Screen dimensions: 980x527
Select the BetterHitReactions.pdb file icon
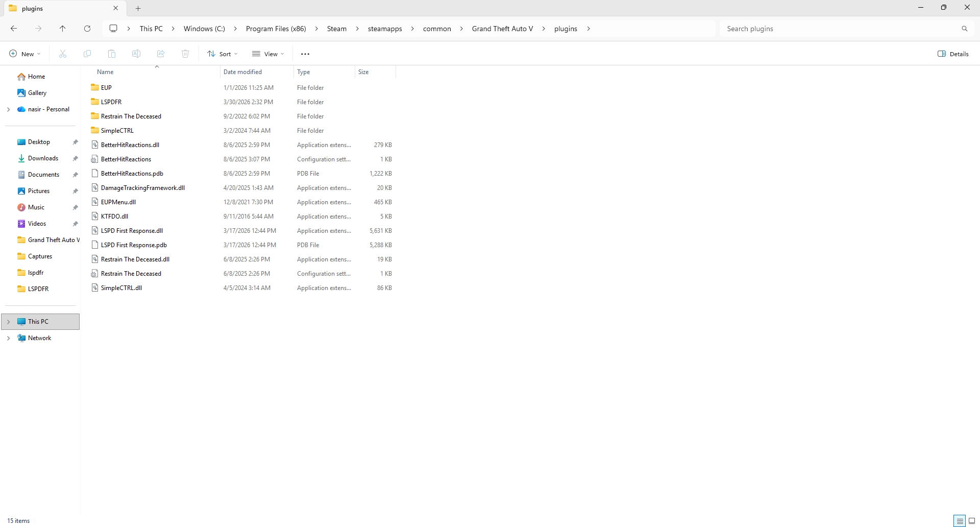click(95, 173)
